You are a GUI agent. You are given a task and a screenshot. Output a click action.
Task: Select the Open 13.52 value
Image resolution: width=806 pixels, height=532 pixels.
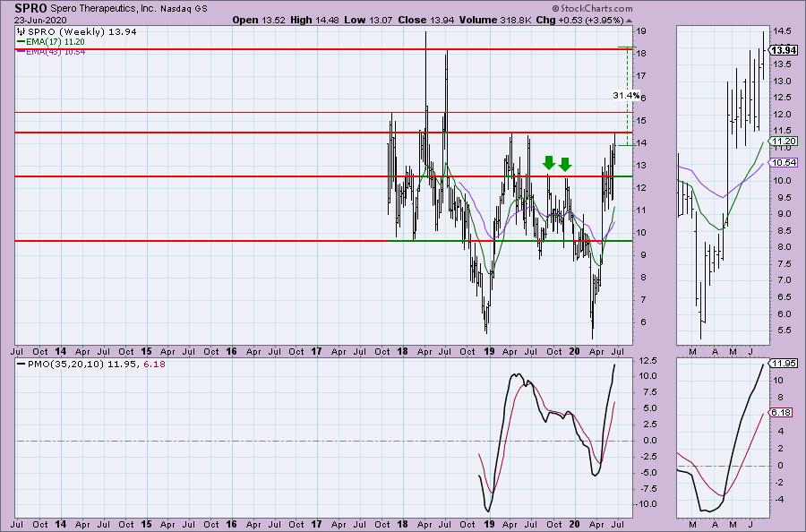pyautogui.click(x=260, y=20)
